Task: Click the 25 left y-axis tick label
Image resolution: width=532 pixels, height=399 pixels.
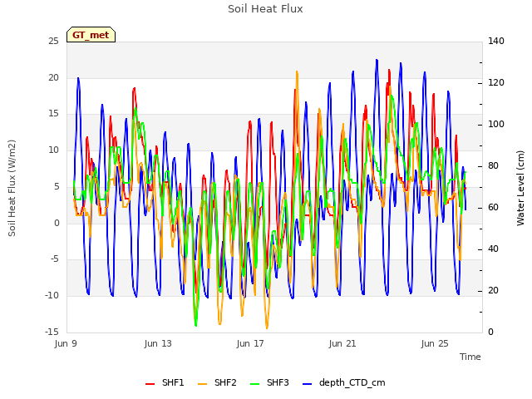Action: tap(53, 42)
